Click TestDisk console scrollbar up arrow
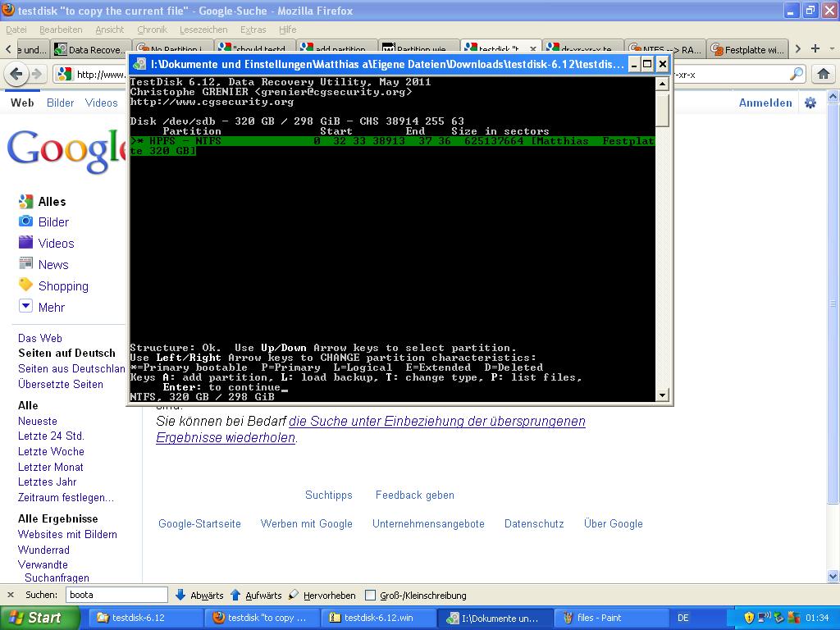This screenshot has height=630, width=840. point(662,84)
